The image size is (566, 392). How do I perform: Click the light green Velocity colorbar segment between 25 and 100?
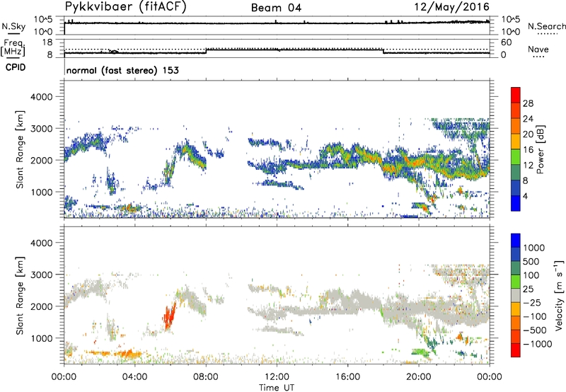coord(516,282)
